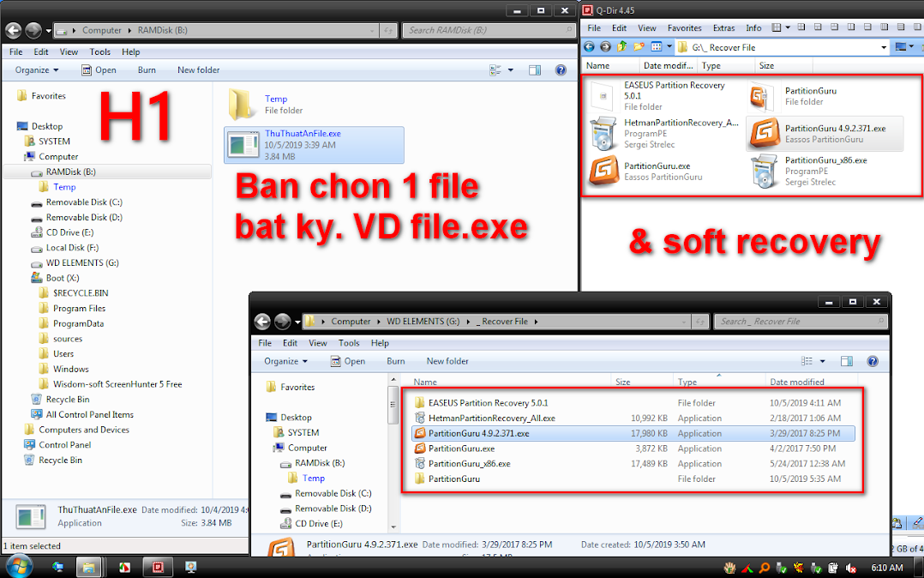Select PartitionGuru_x86.exe row in _Recover File
Viewport: 924px width, 578px height.
(633, 464)
